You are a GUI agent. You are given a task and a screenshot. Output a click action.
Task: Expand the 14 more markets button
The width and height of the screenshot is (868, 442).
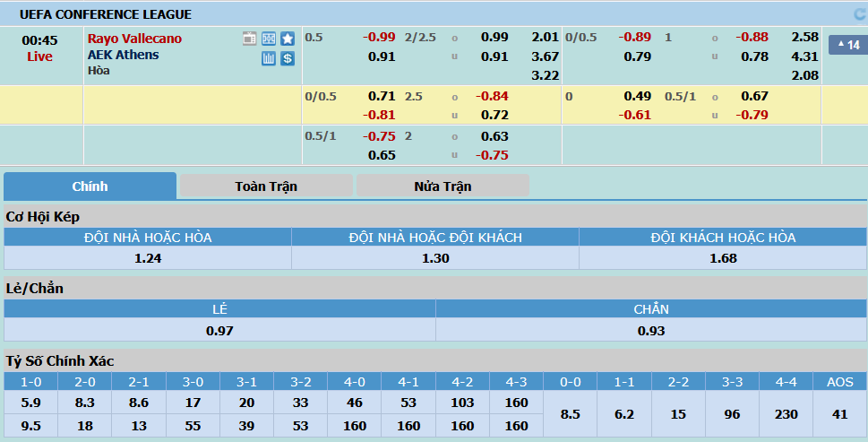point(847,45)
